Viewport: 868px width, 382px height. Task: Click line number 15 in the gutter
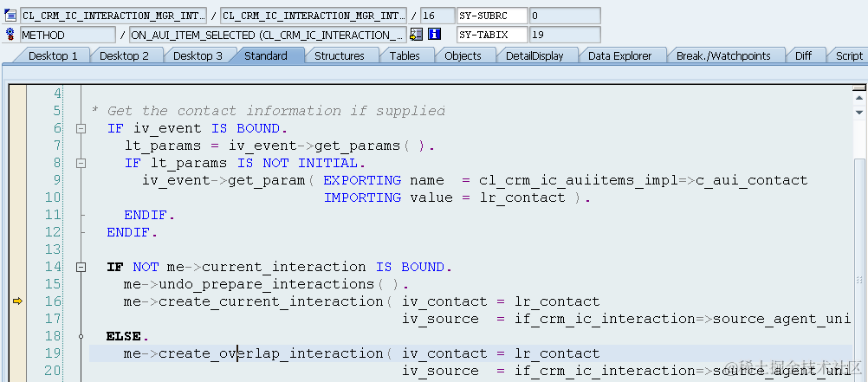click(53, 284)
